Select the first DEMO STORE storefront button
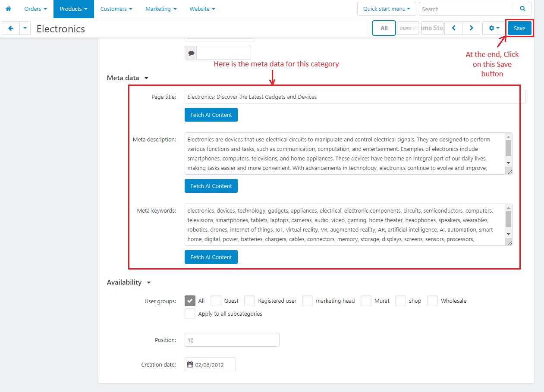 (408, 28)
